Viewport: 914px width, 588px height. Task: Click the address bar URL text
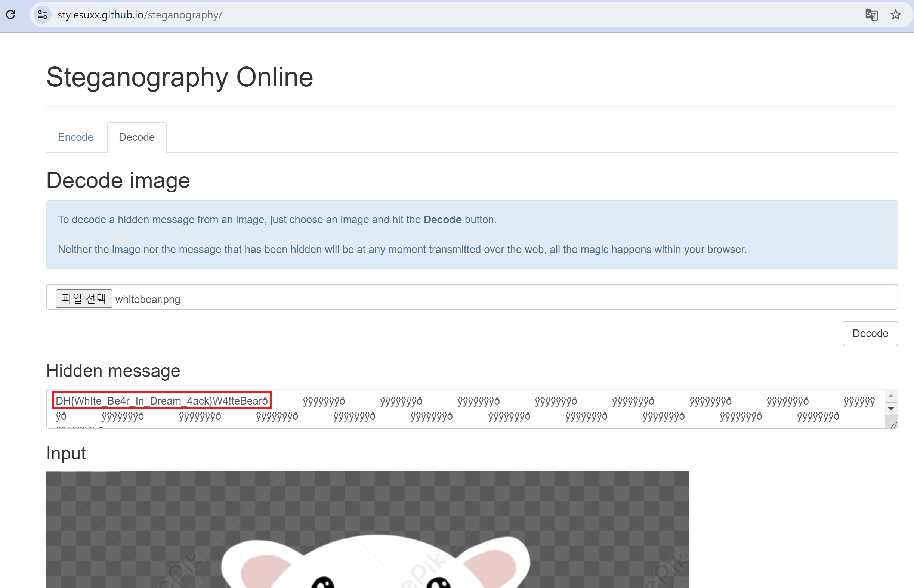tap(140, 15)
